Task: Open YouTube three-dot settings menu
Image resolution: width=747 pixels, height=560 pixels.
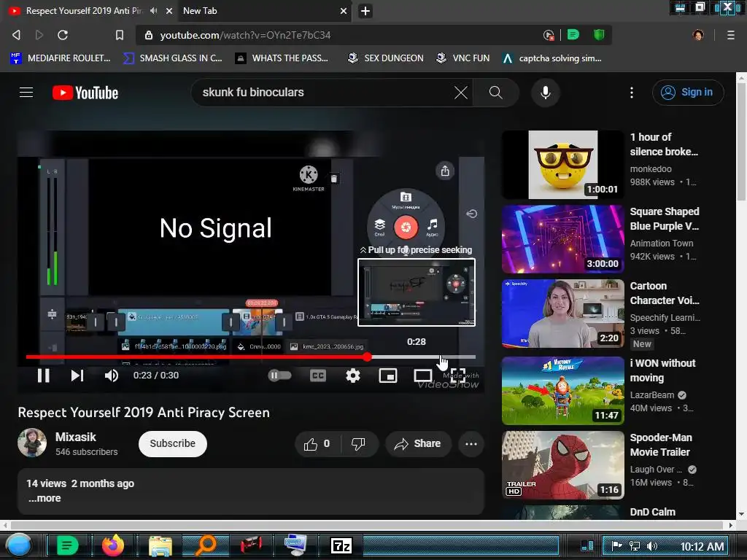Action: tap(632, 93)
